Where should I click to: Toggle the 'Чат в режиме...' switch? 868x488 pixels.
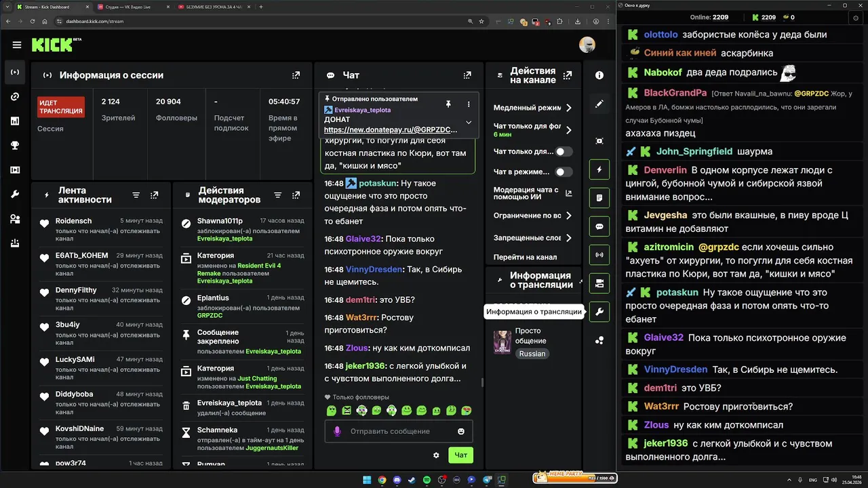(x=564, y=172)
